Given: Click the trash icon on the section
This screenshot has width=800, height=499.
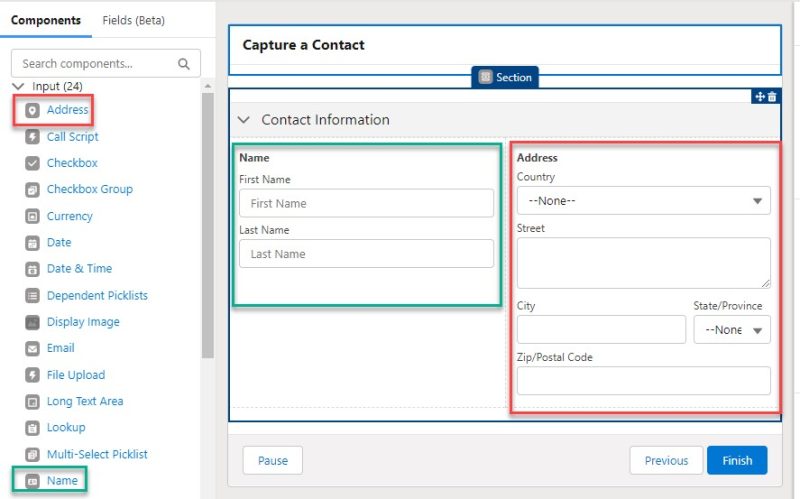Looking at the screenshot, I should click(772, 96).
